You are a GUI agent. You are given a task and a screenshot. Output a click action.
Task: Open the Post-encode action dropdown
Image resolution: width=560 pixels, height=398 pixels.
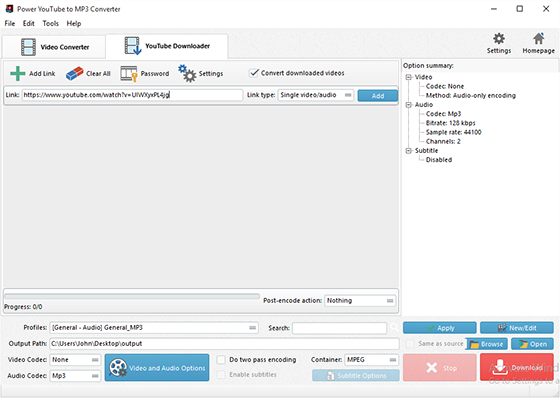pos(360,300)
